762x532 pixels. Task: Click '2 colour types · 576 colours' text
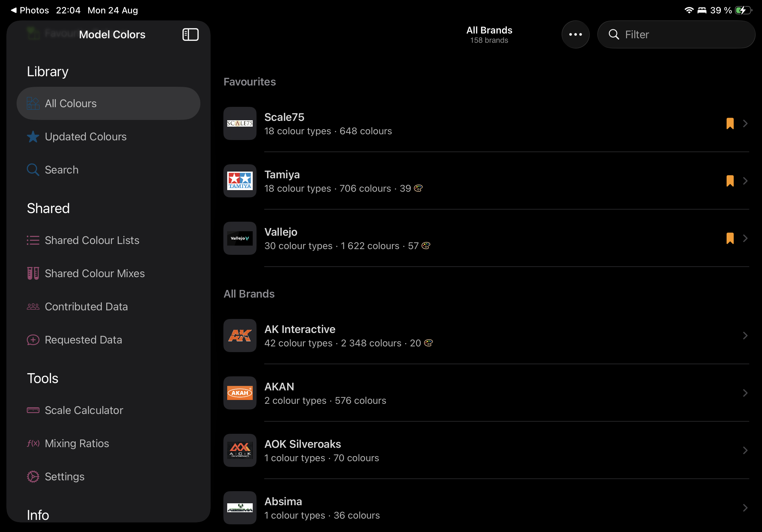[x=325, y=400]
